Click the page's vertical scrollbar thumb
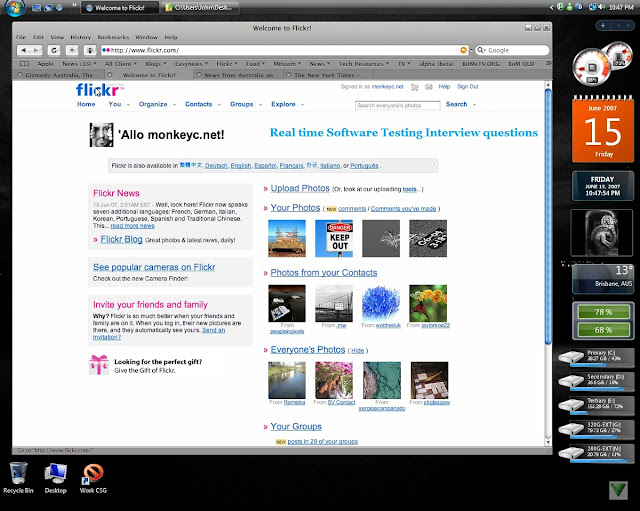Viewport: 640px width, 511px height. (x=548, y=216)
